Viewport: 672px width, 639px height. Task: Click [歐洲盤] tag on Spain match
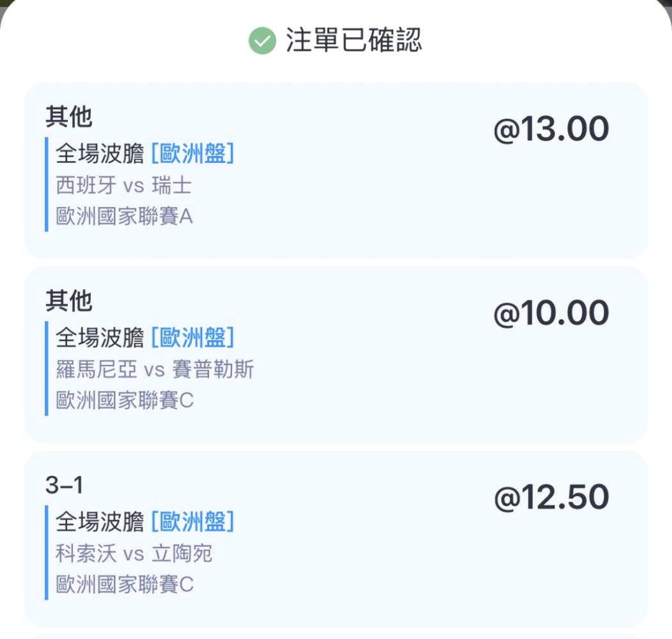pyautogui.click(x=193, y=153)
